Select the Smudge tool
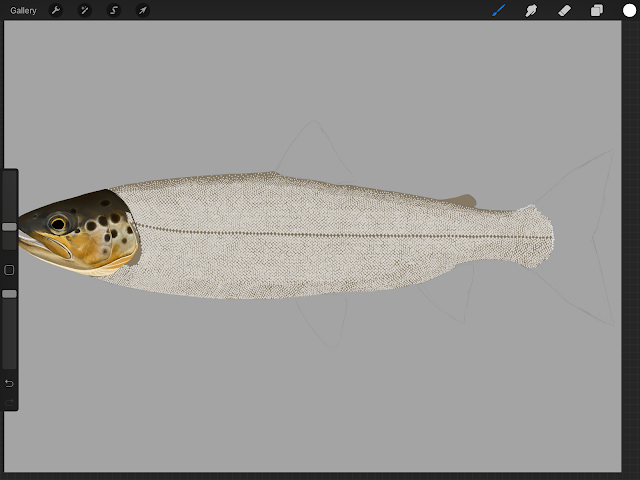Image resolution: width=640 pixels, height=480 pixels. point(531,10)
